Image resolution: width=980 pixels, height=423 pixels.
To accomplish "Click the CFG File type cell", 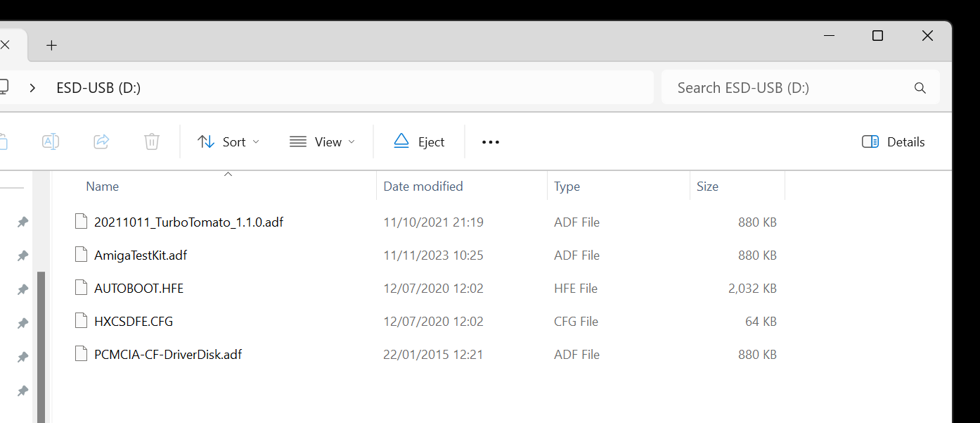I will click(576, 321).
